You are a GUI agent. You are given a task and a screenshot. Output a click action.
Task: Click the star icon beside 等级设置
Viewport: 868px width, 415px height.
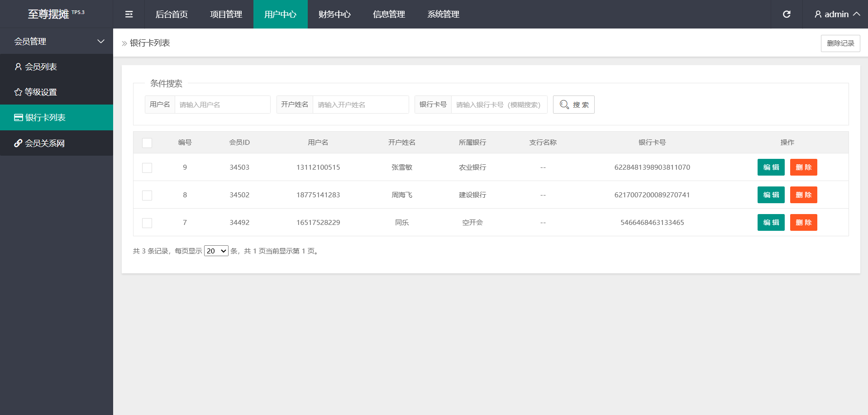click(x=18, y=92)
